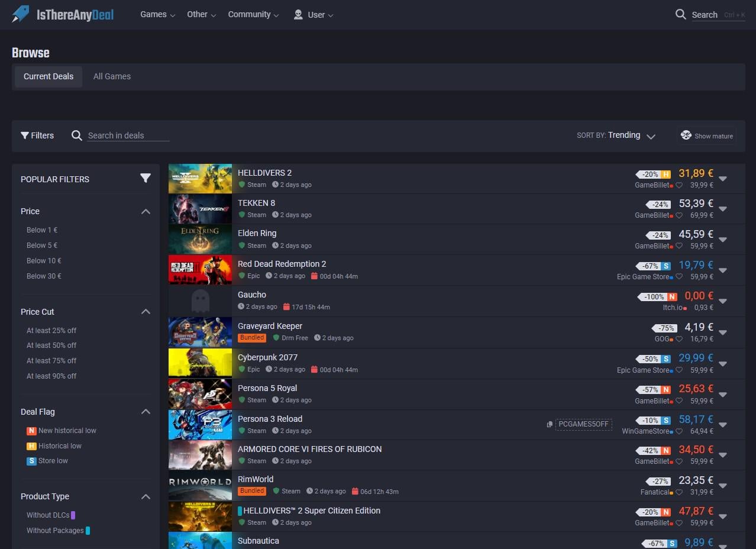
Task: Apply the 'At least 50% off' filter
Action: coord(51,345)
